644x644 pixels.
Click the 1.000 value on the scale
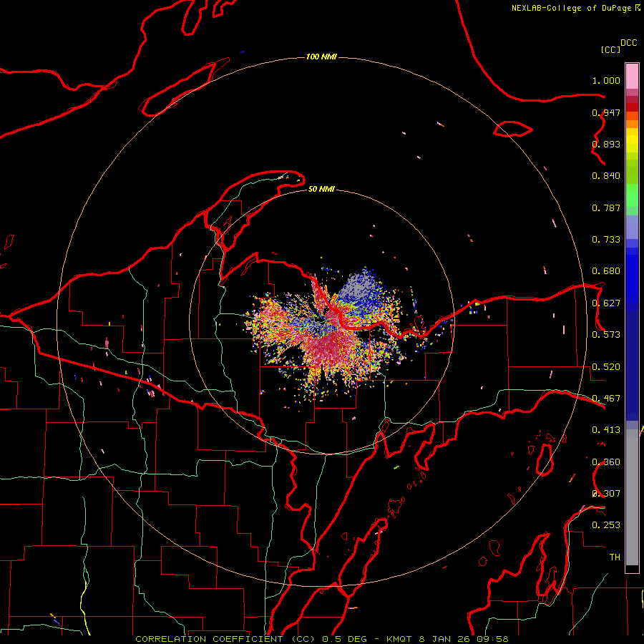point(606,80)
